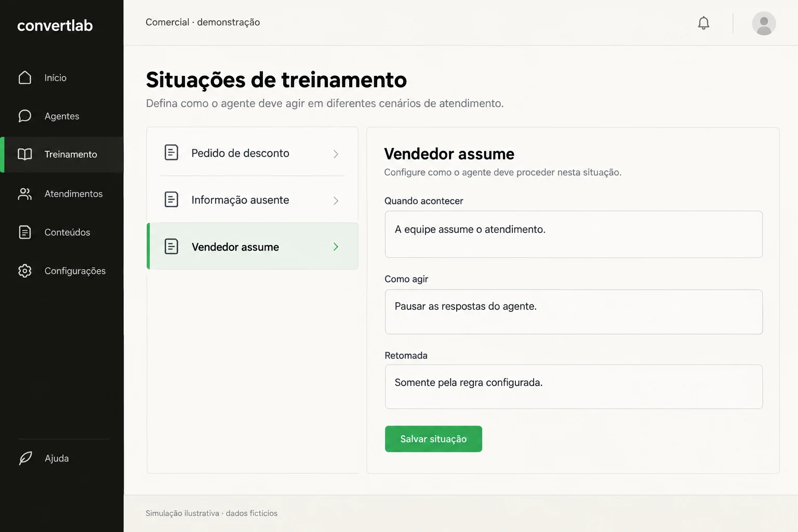Image resolution: width=798 pixels, height=532 pixels.
Task: Click the home icon beside Início
Action: (x=25, y=77)
